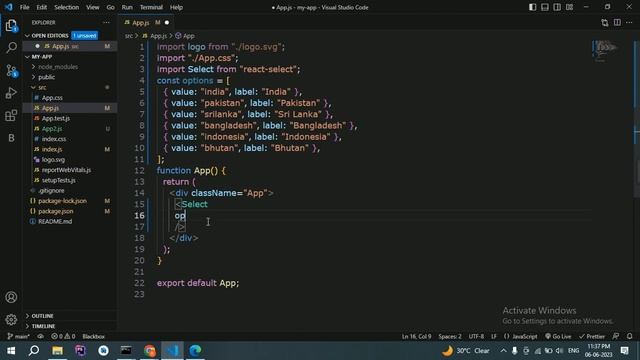Image resolution: width=640 pixels, height=360 pixels.
Task: Click Blackbox in the status bar
Action: click(93, 336)
